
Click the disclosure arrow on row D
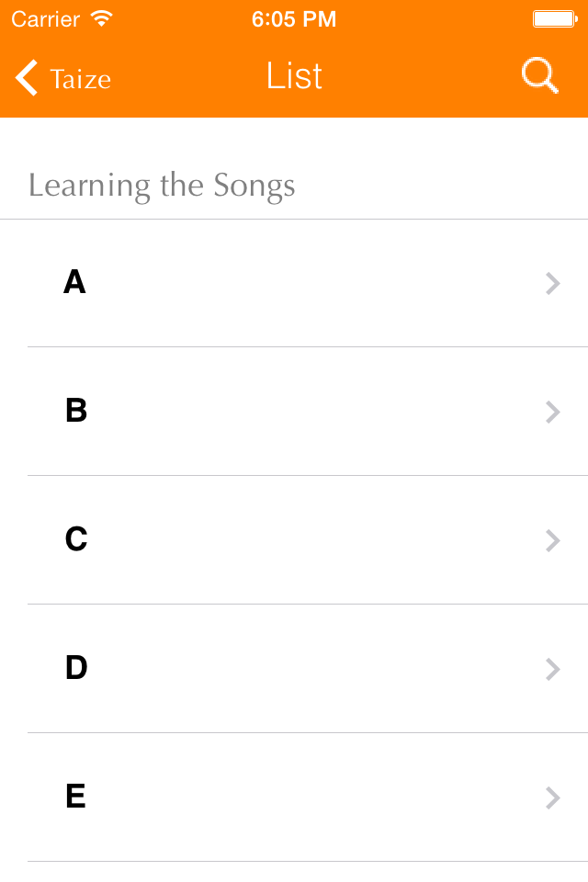tap(552, 669)
